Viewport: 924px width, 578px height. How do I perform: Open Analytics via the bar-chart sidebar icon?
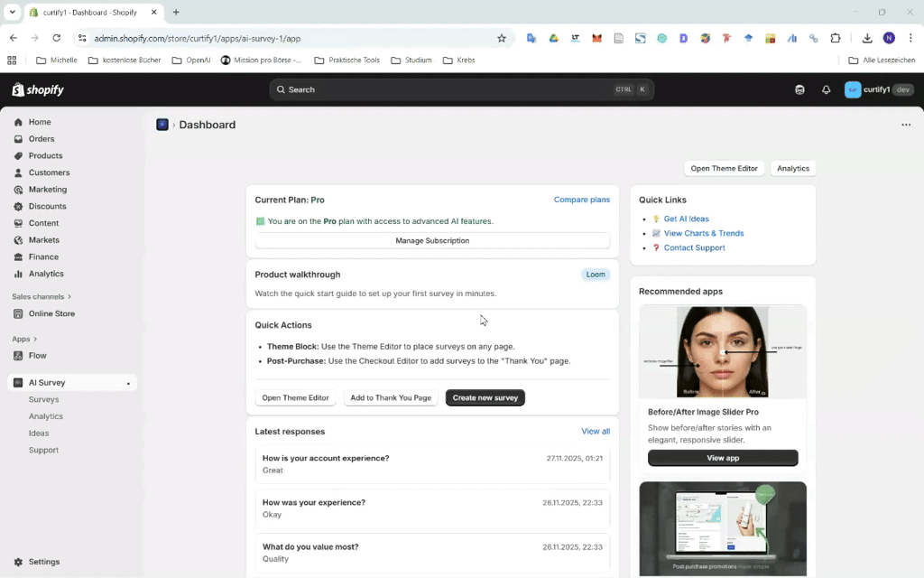point(20,274)
